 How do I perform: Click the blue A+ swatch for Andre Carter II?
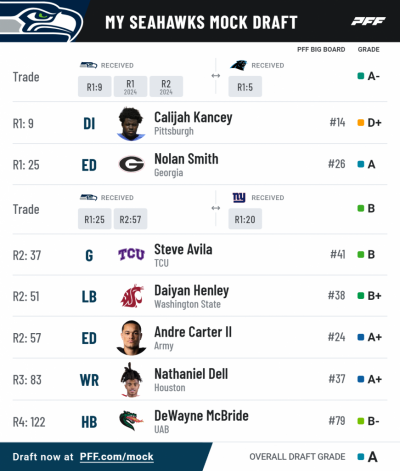click(x=360, y=337)
